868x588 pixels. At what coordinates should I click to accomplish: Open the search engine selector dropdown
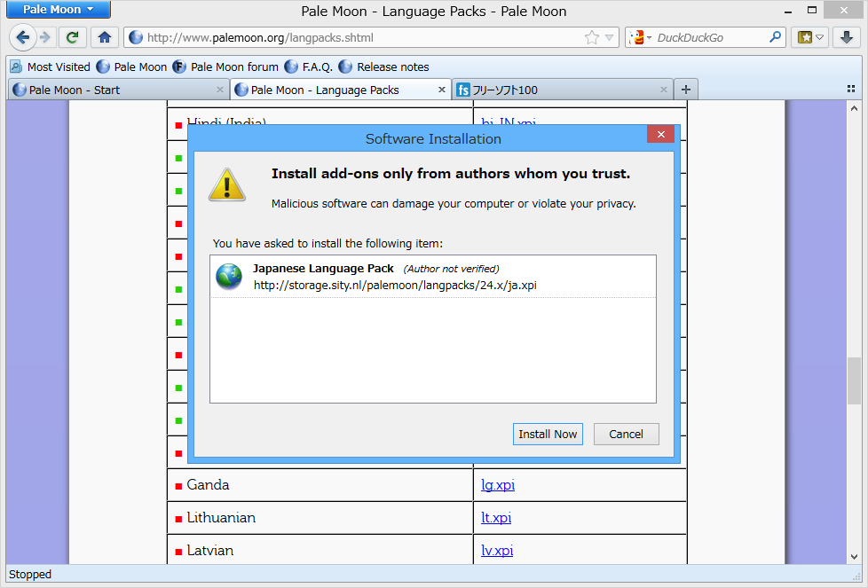(641, 37)
